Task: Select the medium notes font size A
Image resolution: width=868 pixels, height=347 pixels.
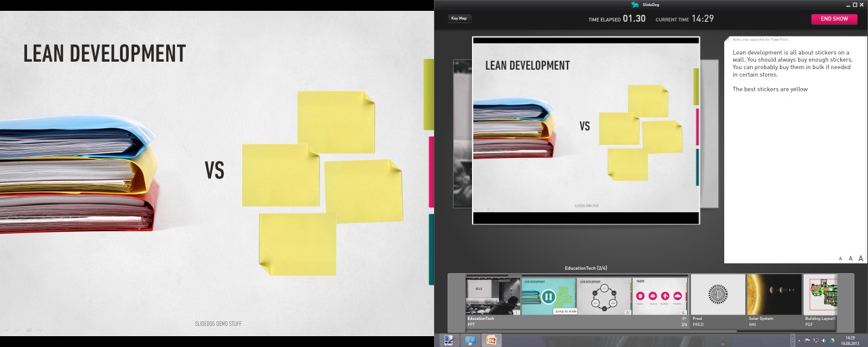Action: click(850, 258)
